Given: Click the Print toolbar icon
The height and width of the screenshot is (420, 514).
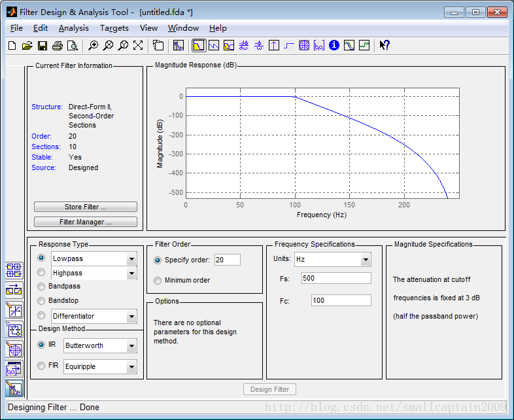Looking at the screenshot, I should point(58,45).
